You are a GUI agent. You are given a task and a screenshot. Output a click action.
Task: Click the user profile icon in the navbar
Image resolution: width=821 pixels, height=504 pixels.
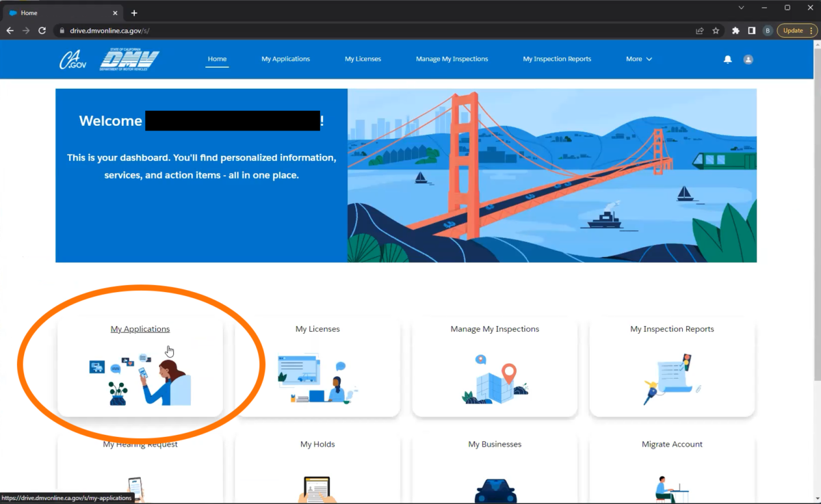point(748,59)
